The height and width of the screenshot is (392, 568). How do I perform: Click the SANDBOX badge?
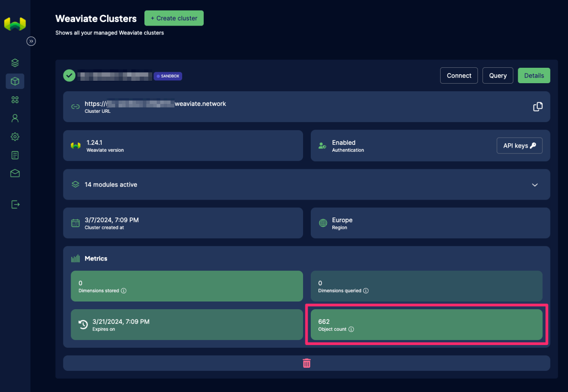tap(168, 76)
